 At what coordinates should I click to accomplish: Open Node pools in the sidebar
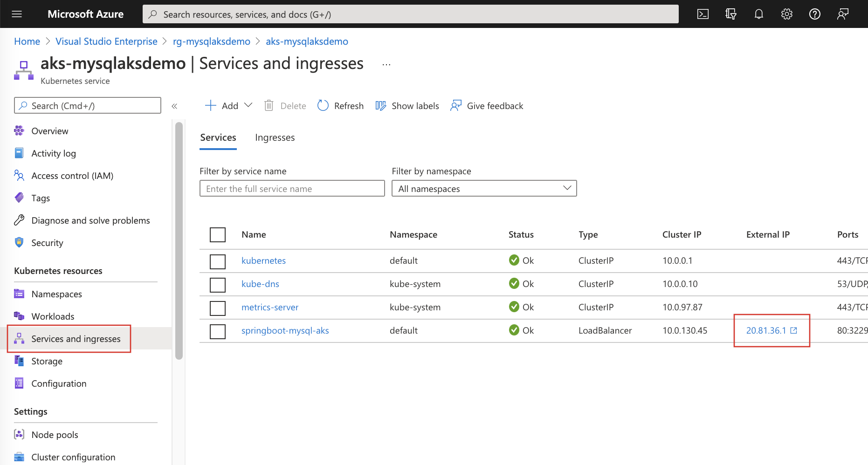coord(55,434)
